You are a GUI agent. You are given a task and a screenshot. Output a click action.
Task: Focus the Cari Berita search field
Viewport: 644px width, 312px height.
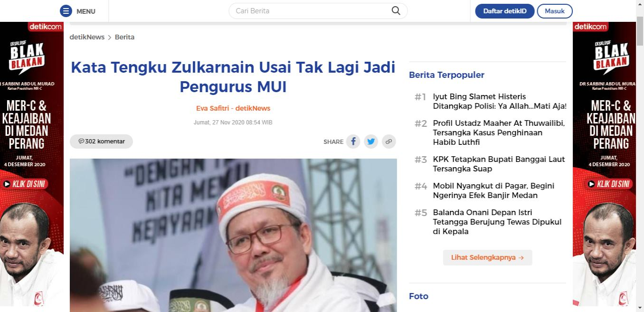[311, 11]
